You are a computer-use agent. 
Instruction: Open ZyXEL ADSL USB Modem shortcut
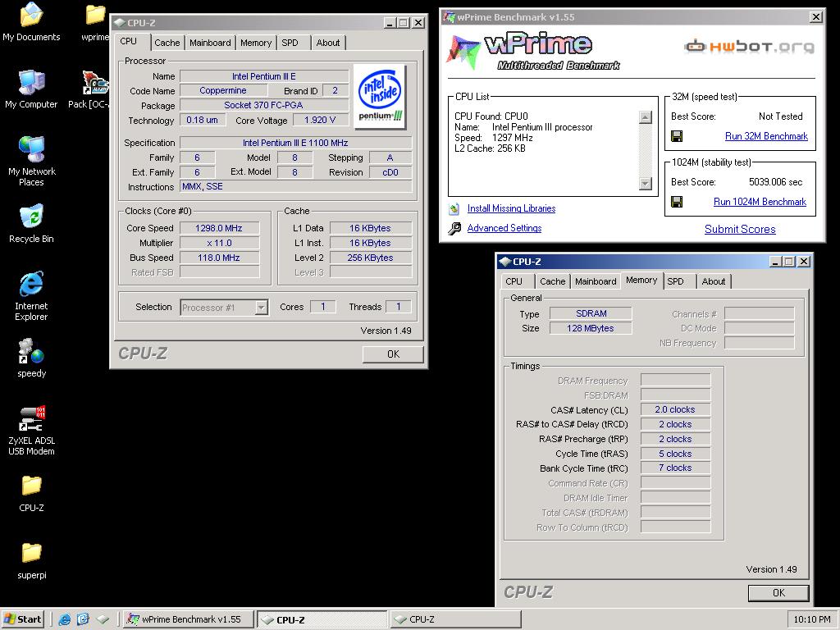click(x=31, y=431)
